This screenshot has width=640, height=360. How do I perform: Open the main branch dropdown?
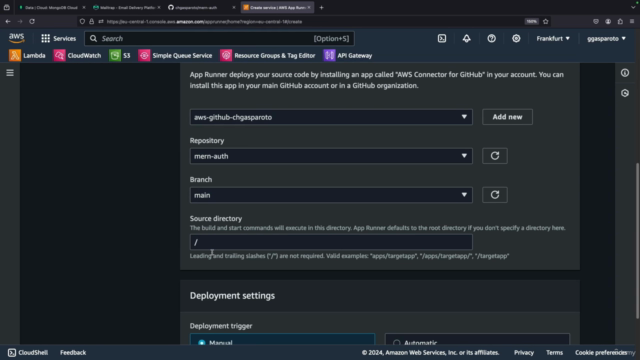[331, 195]
